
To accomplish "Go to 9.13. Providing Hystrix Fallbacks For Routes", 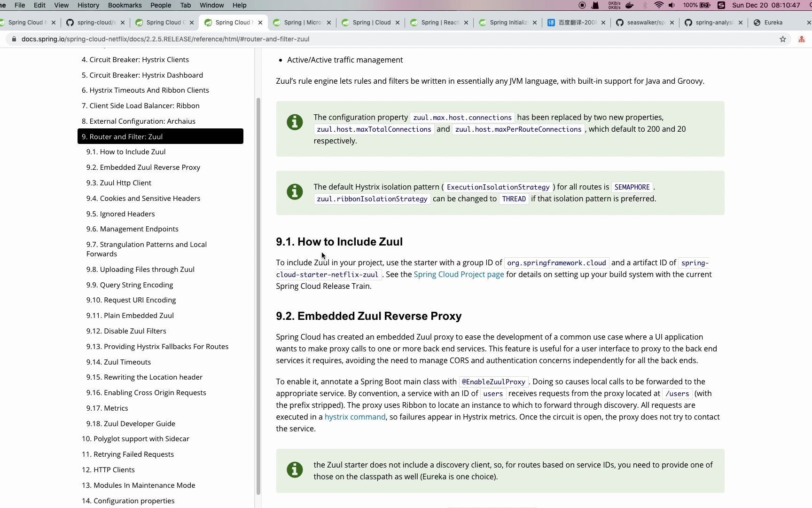I will (157, 347).
